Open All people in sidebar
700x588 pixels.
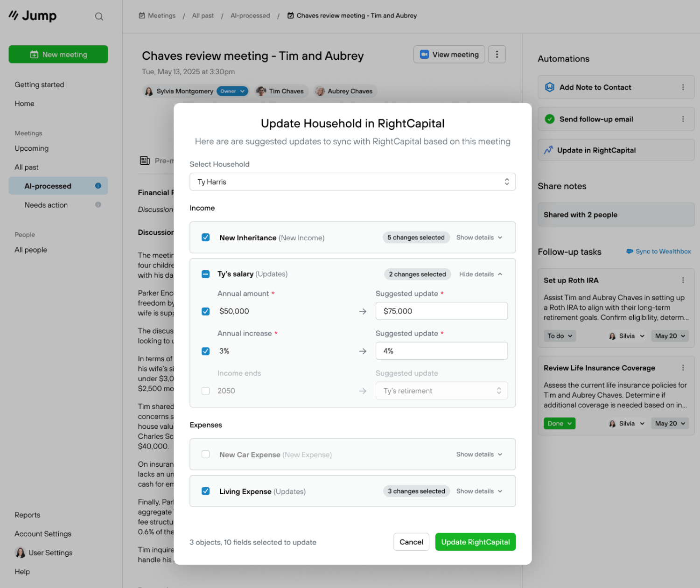point(31,250)
